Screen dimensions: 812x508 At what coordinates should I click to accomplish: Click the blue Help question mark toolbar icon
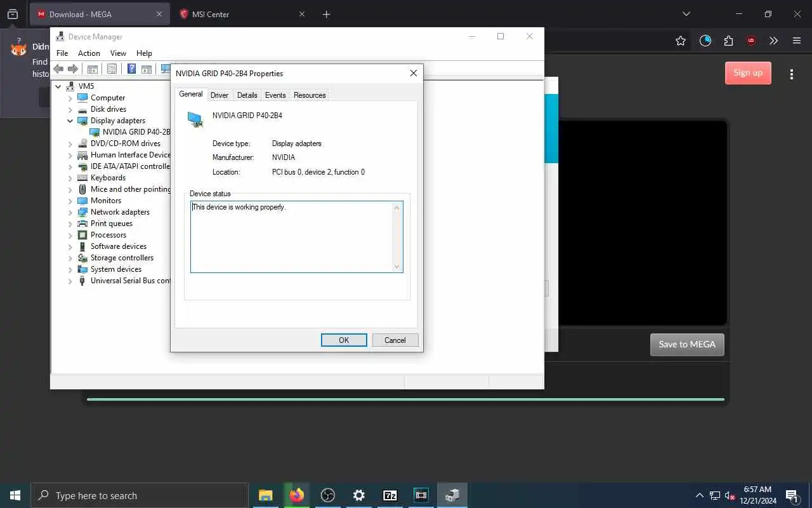pos(131,69)
